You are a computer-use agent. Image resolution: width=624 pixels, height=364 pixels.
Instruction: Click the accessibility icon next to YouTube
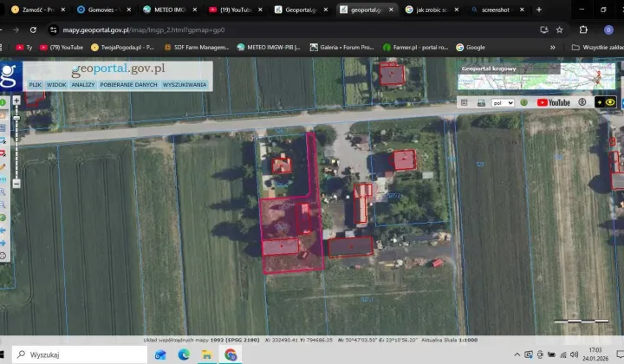(x=582, y=102)
